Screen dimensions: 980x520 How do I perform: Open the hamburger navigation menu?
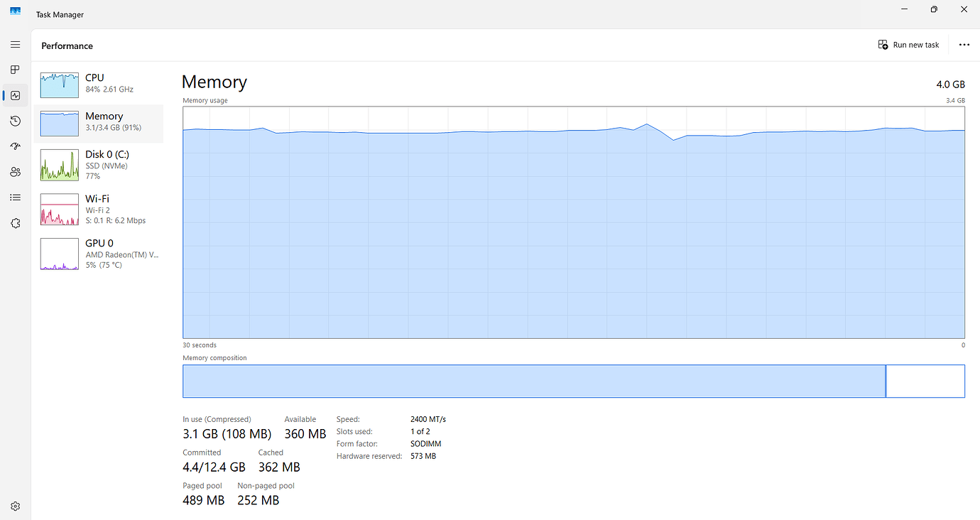16,44
